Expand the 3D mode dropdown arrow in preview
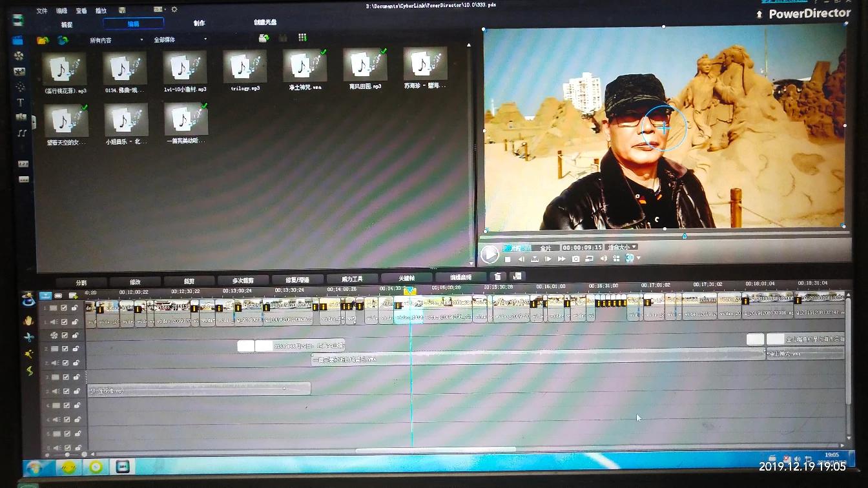Screen dimensions: 868x488 point(639,259)
